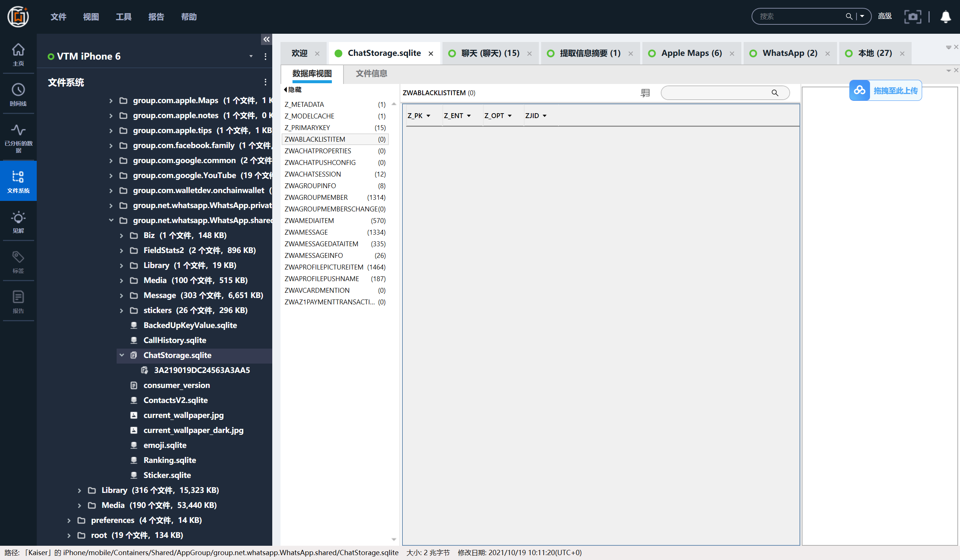Open the Z_OPT column filter dropdown
Viewport: 960px width, 560px height.
509,116
